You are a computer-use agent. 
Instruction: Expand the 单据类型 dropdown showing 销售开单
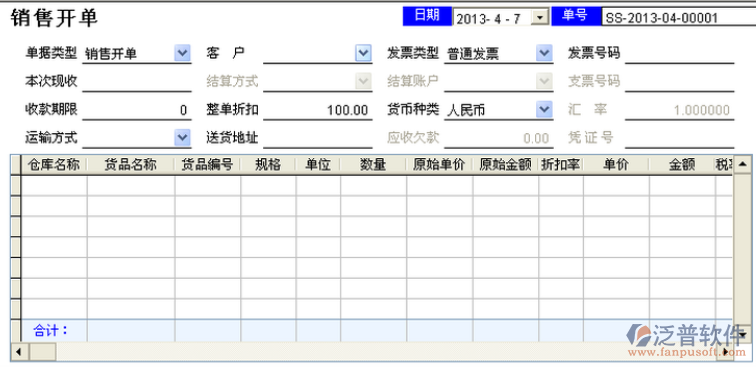(x=182, y=53)
